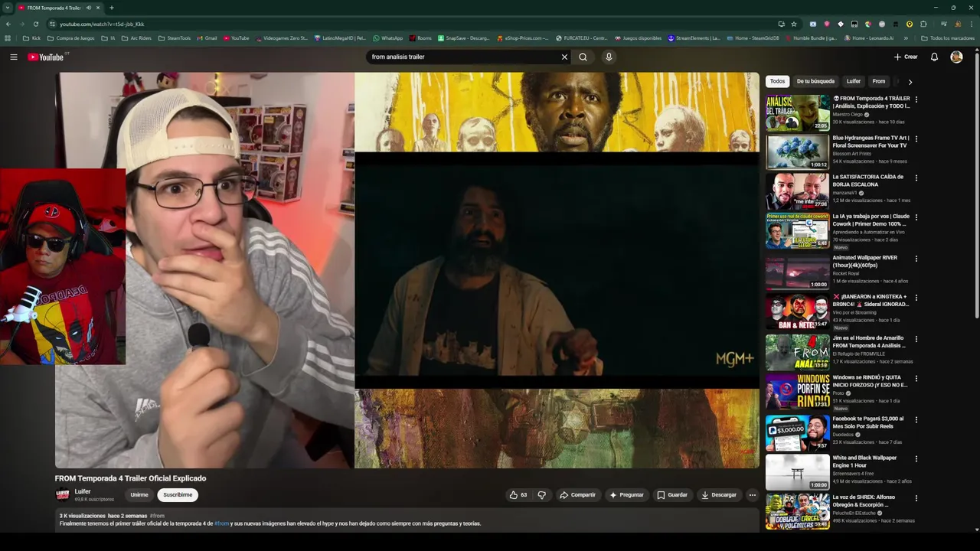The width and height of the screenshot is (980, 551).
Task: Clear the search box with the X icon
Action: click(564, 57)
